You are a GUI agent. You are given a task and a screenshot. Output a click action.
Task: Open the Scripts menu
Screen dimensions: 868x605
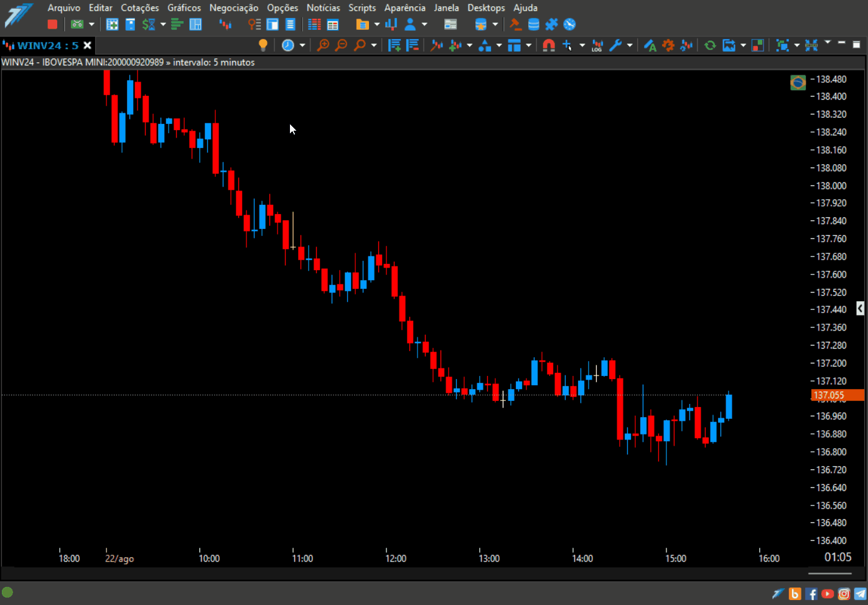point(362,7)
